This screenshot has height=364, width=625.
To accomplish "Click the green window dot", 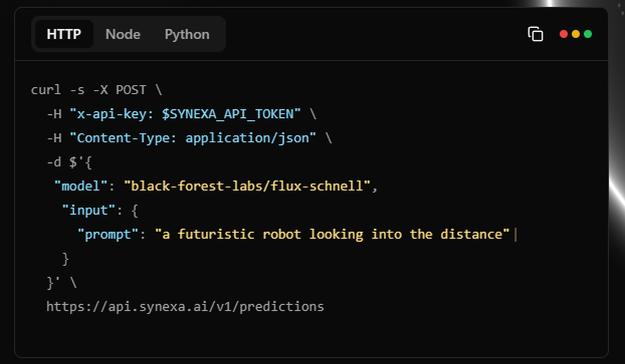I will (587, 34).
